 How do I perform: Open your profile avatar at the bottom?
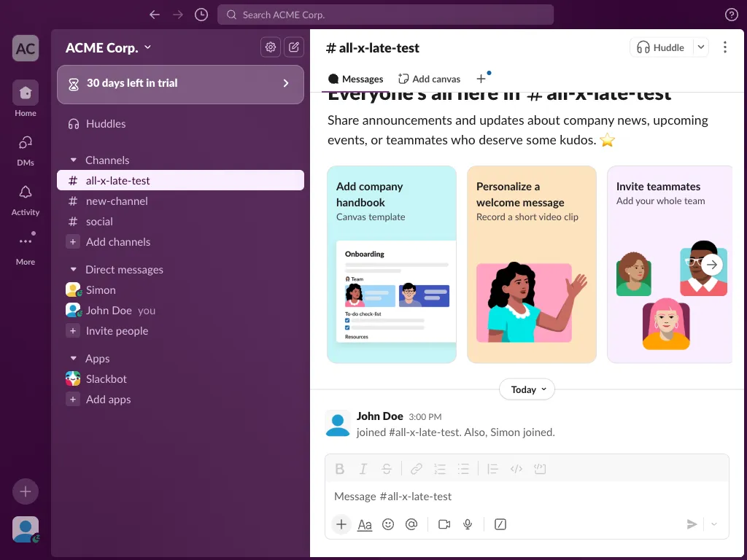pos(26,529)
